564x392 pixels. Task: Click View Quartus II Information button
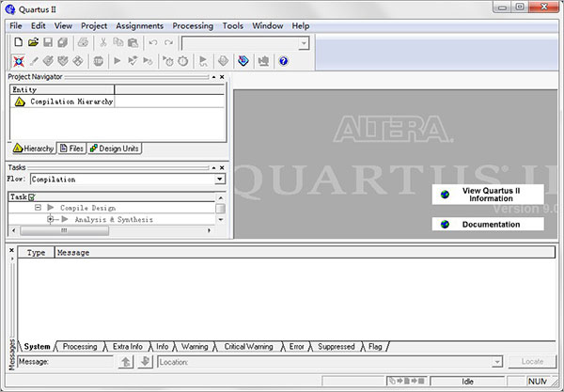click(x=488, y=195)
